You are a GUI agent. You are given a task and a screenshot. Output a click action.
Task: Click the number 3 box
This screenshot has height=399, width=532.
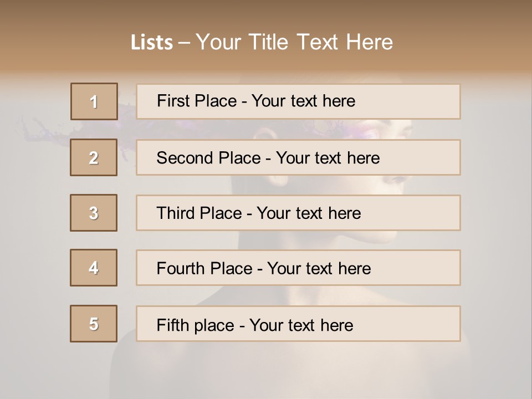(94, 213)
